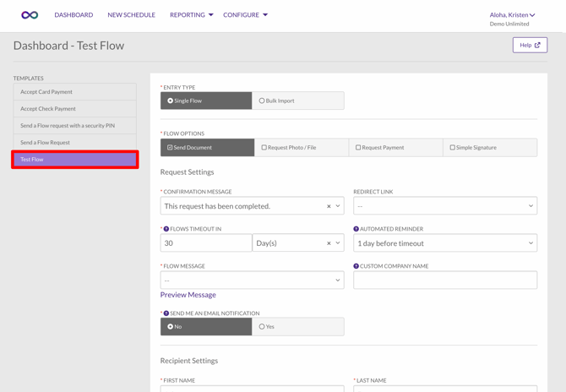The height and width of the screenshot is (392, 566).
Task: Select the Accept Card Payment template
Action: coord(74,92)
